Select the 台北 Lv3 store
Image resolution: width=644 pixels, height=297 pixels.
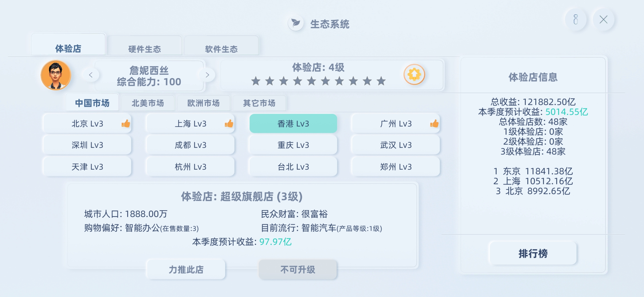293,167
